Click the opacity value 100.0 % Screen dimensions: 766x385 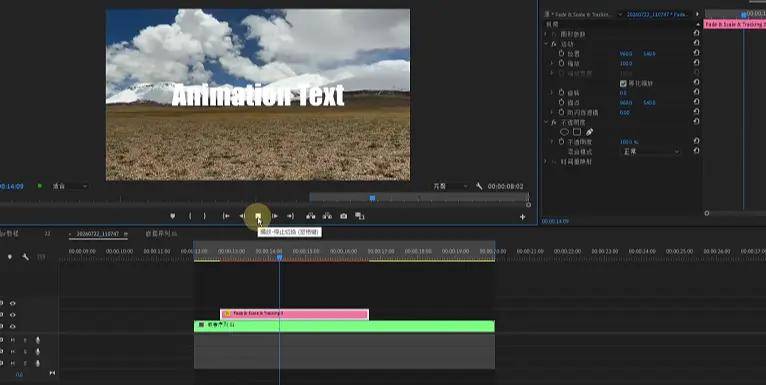pos(629,142)
